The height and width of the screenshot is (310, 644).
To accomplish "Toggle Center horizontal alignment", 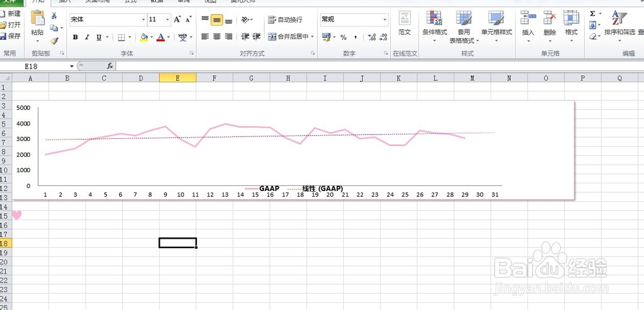I will pos(217,37).
